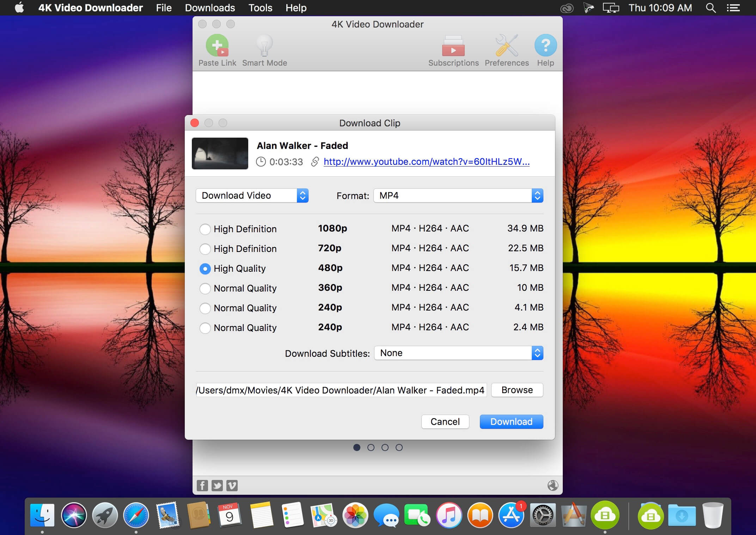Viewport: 756px width, 535px height.
Task: Expand the MP4 format dropdown
Action: tap(537, 195)
